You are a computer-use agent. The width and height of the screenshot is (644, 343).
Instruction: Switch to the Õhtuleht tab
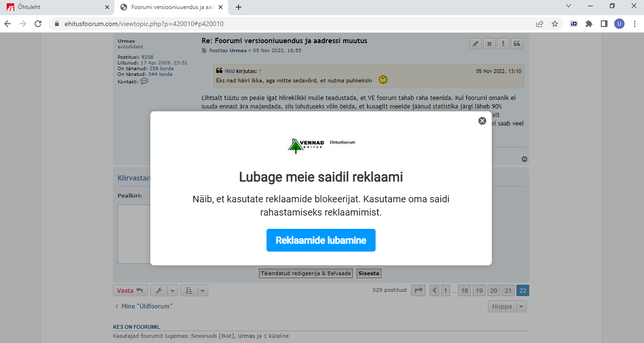[x=57, y=7]
